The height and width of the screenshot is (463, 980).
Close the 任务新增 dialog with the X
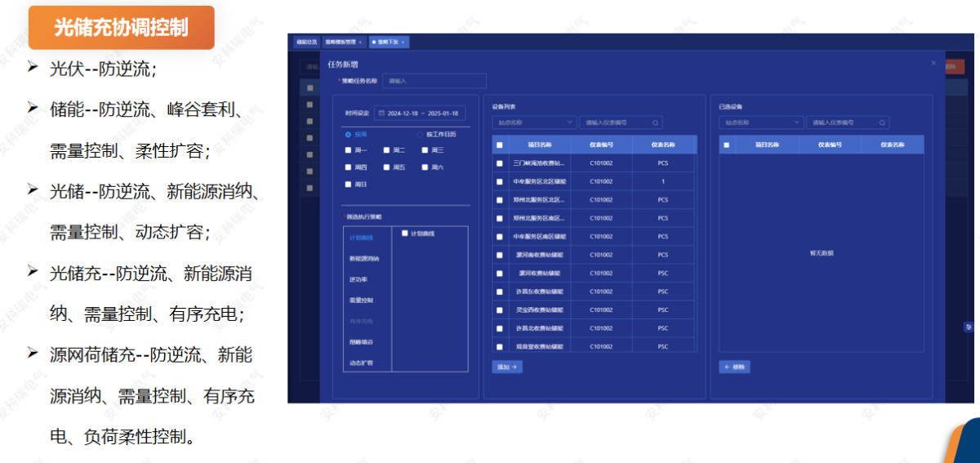pos(933,63)
